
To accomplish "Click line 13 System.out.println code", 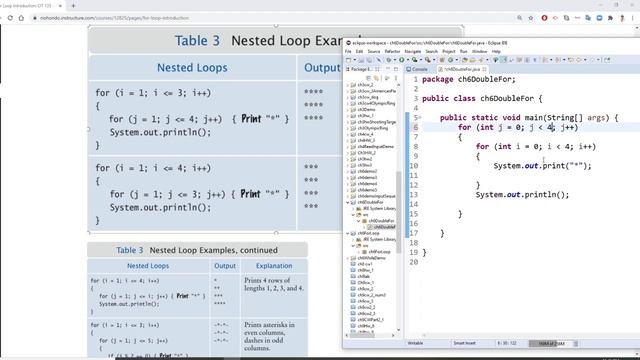I will coord(522,195).
